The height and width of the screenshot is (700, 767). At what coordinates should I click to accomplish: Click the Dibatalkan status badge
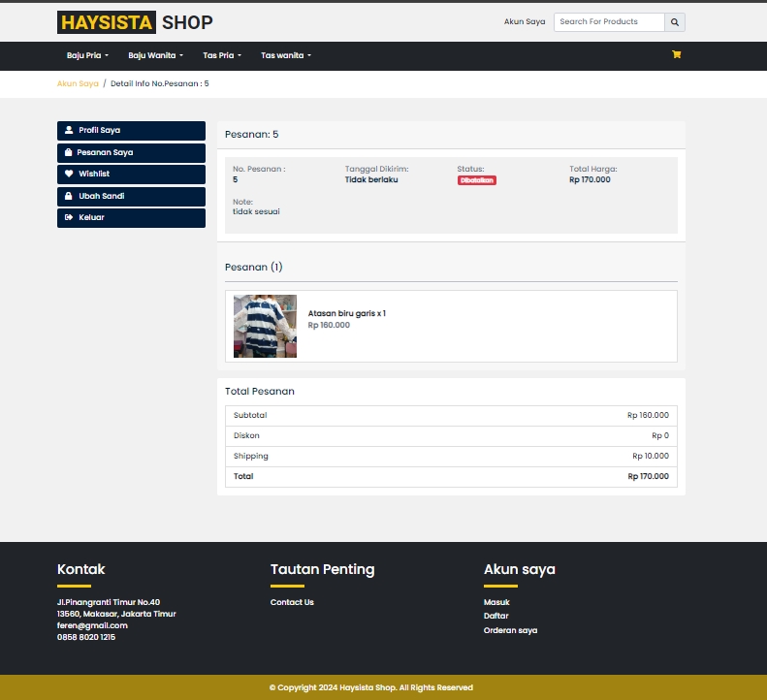(477, 180)
